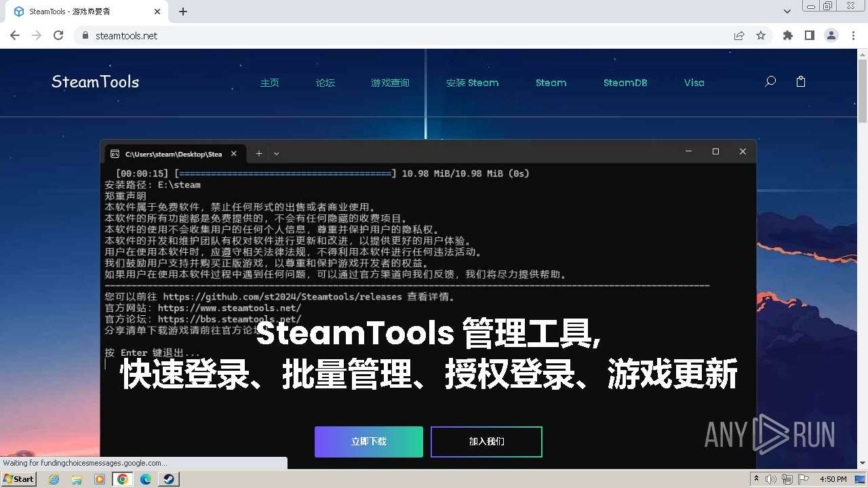The height and width of the screenshot is (488, 868).
Task: Select the SteamTools - 游戏爱好者 tab
Action: click(x=87, y=12)
